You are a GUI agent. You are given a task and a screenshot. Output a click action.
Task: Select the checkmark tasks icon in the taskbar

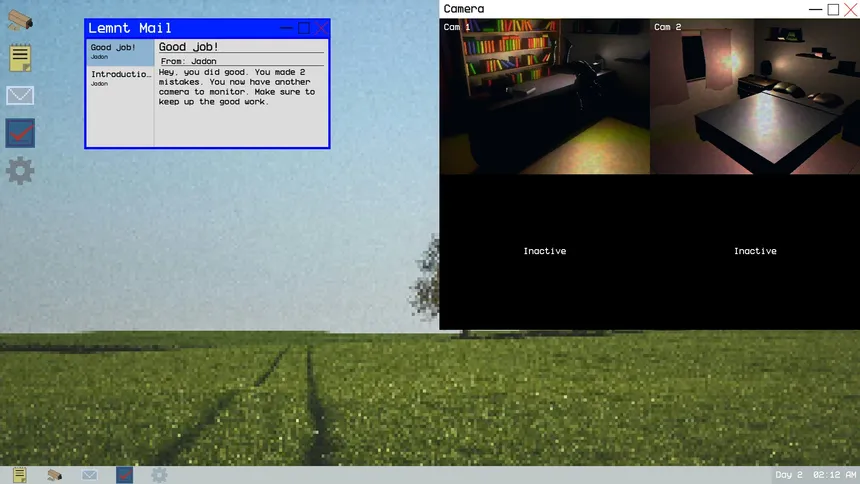[125, 475]
